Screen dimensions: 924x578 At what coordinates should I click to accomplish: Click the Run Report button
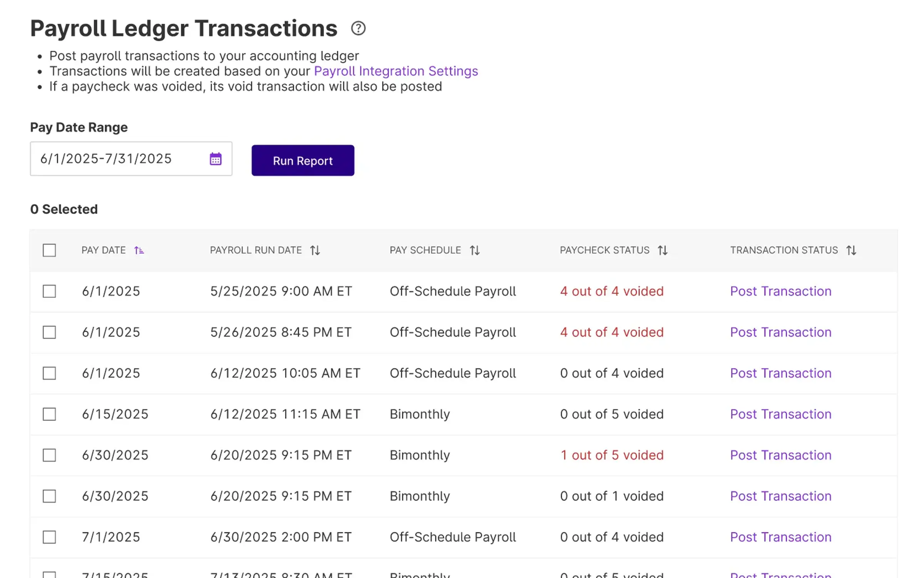pos(303,161)
